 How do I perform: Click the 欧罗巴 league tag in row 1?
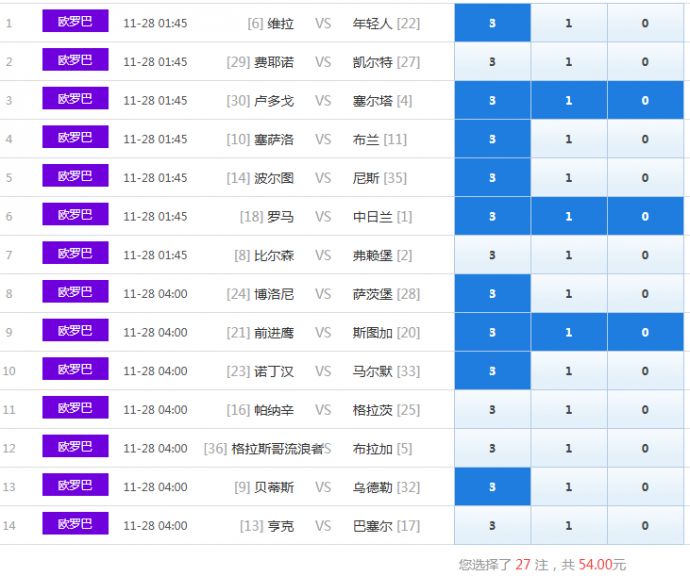[x=75, y=21]
